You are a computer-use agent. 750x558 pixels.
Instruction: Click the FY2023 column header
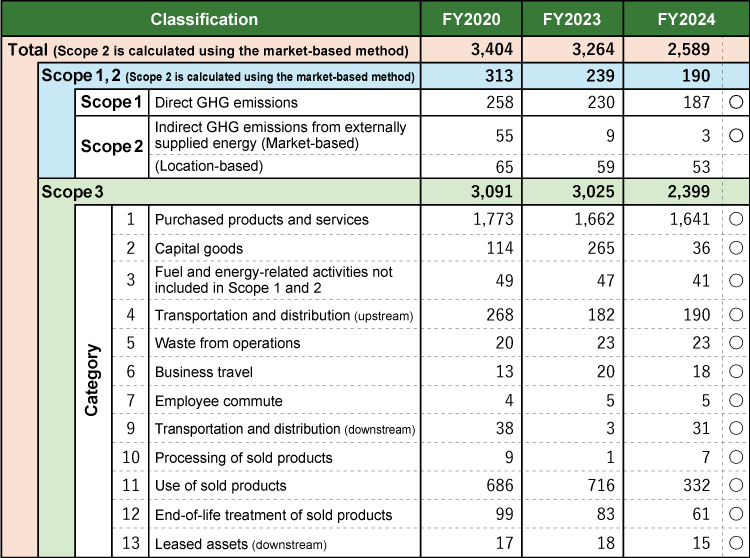572,19
